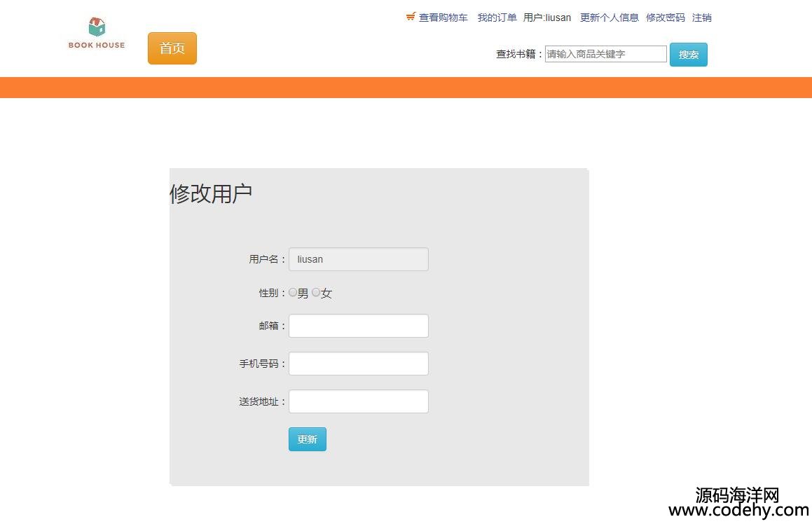Go to 我的订单 orders page

tap(497, 18)
